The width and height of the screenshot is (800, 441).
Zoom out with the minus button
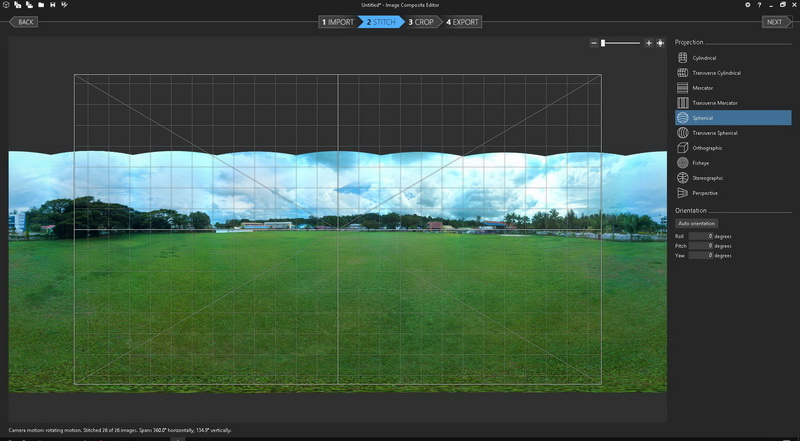point(594,43)
